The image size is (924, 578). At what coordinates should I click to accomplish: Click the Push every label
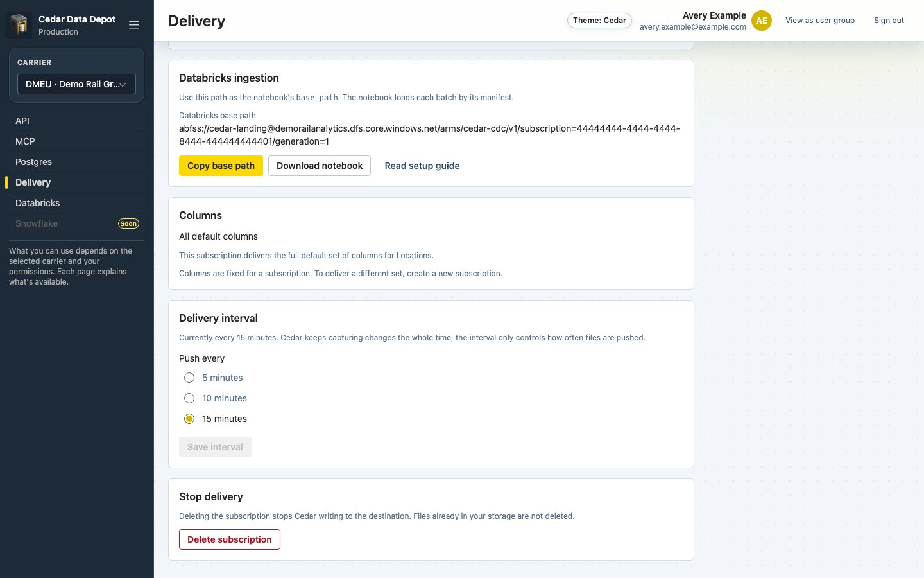[201, 358]
